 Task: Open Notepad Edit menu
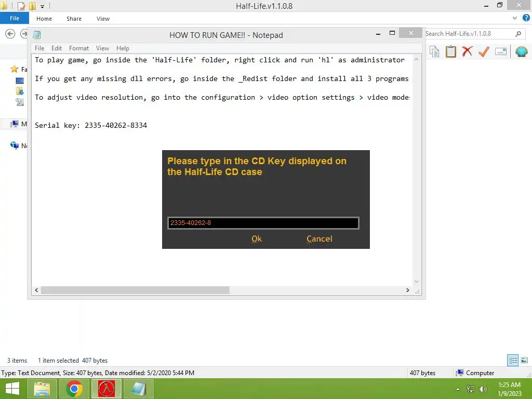pyautogui.click(x=56, y=48)
